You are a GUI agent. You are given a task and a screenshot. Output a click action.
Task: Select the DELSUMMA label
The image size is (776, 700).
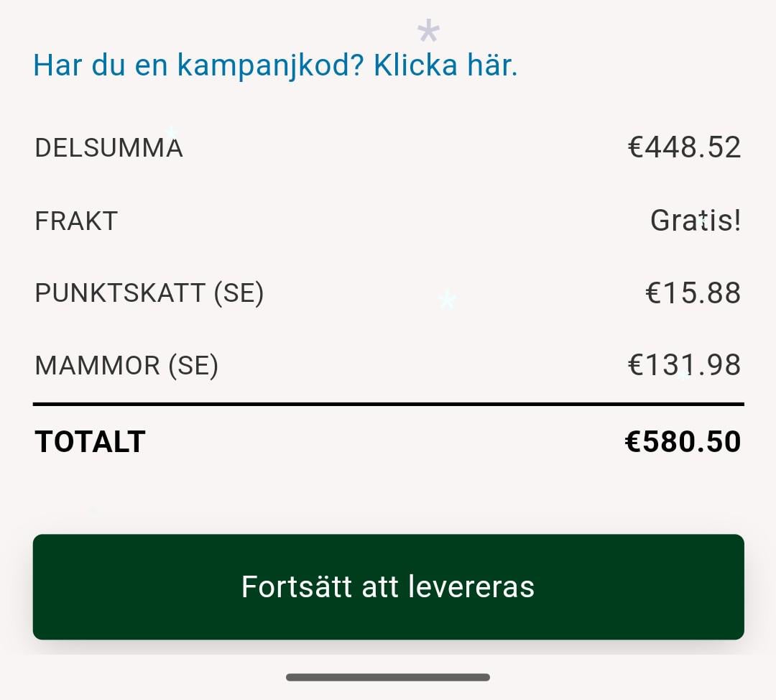pos(109,147)
